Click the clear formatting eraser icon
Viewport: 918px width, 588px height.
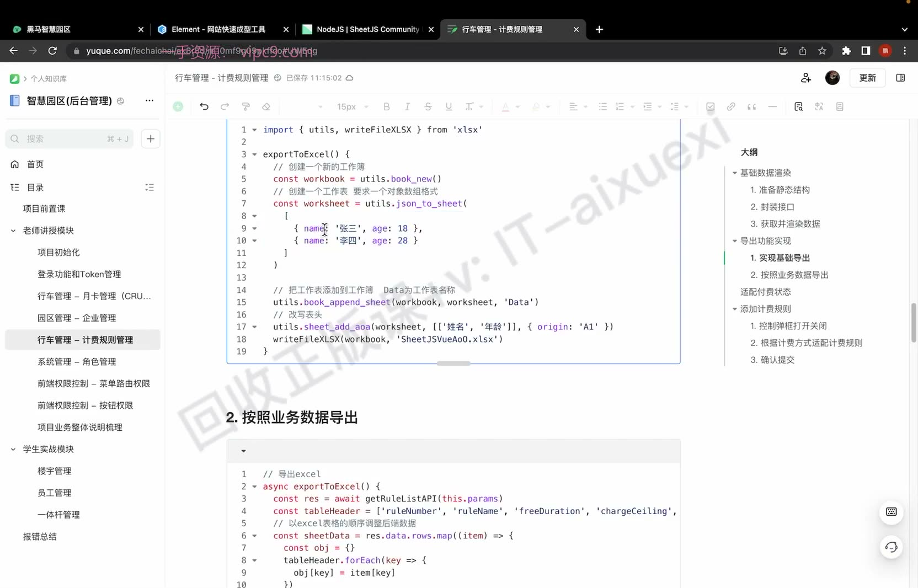[x=266, y=106]
